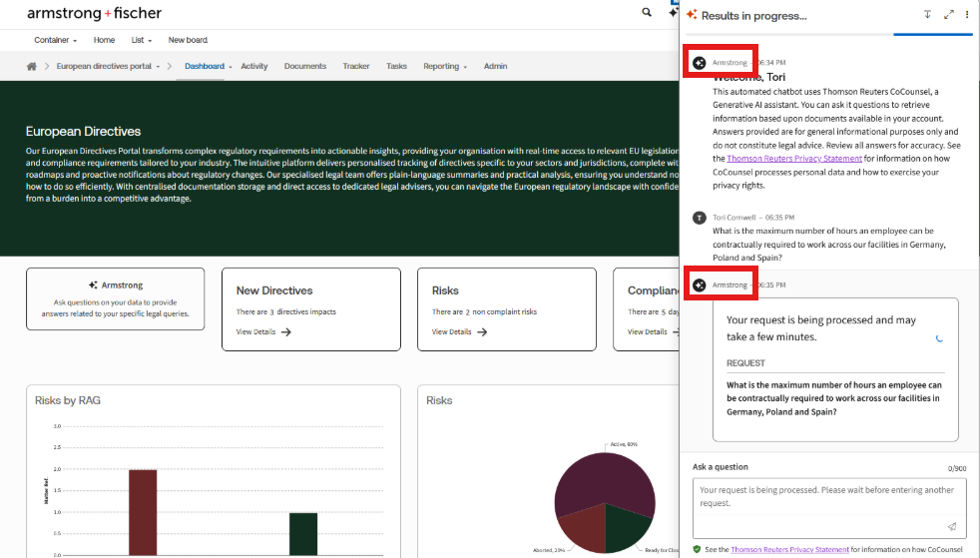Click the Armstrong sparkle icon on dashboard card
This screenshot has height=558, width=980.
(x=93, y=284)
